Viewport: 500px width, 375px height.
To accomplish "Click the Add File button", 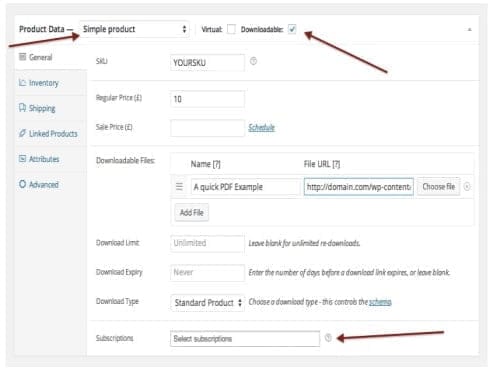I will (192, 212).
